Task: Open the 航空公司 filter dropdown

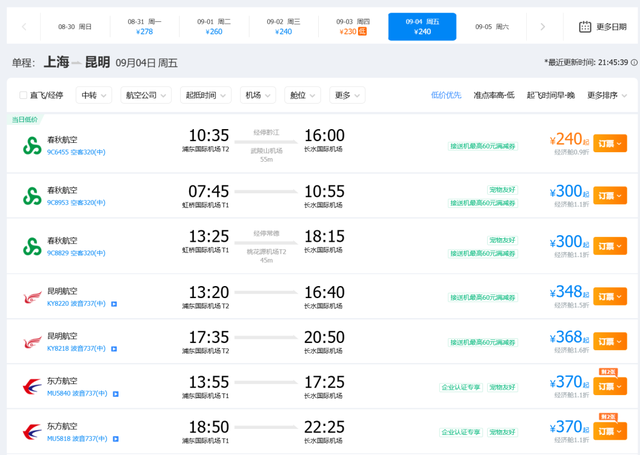Action: pos(146,95)
